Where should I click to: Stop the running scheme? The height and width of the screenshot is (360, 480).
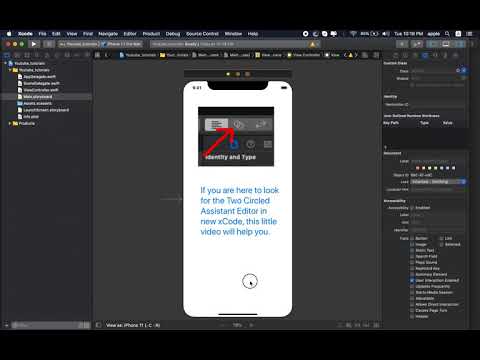48,44
